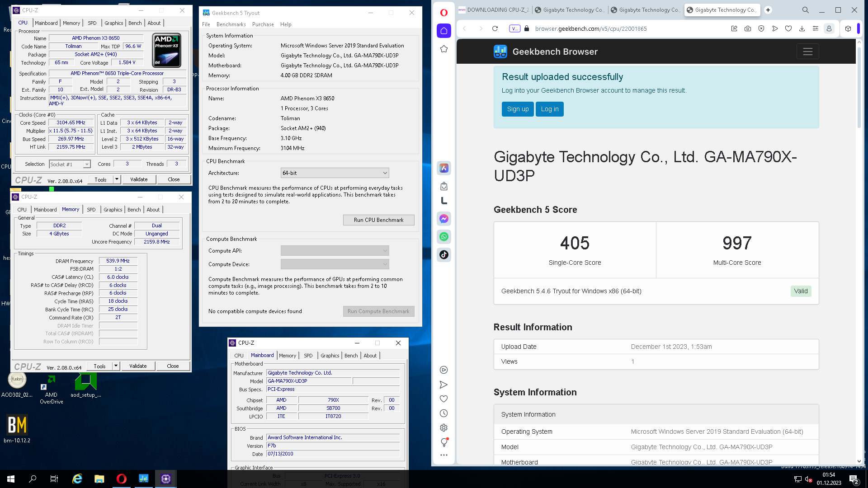Screen dimensions: 868x488
Task: Open About tab in Mainboard CPU-Z window
Action: (x=370, y=356)
